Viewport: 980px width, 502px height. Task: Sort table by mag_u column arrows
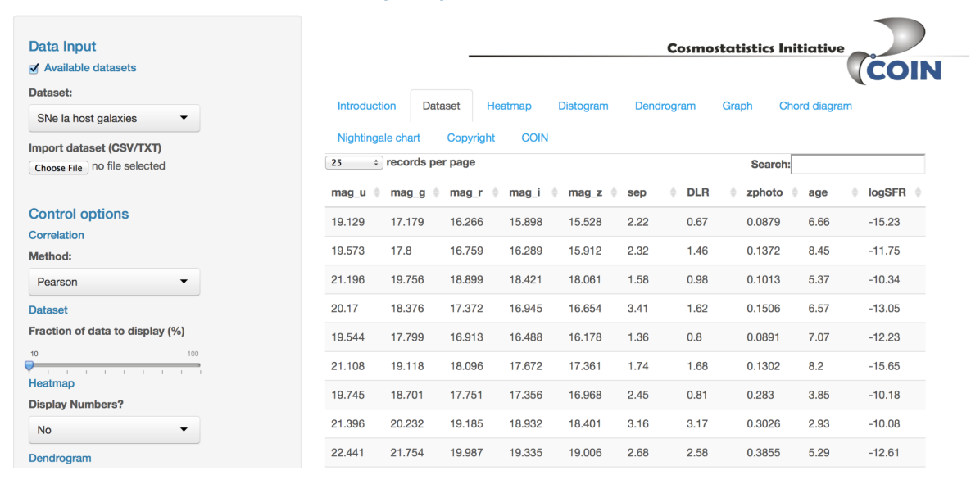(377, 192)
